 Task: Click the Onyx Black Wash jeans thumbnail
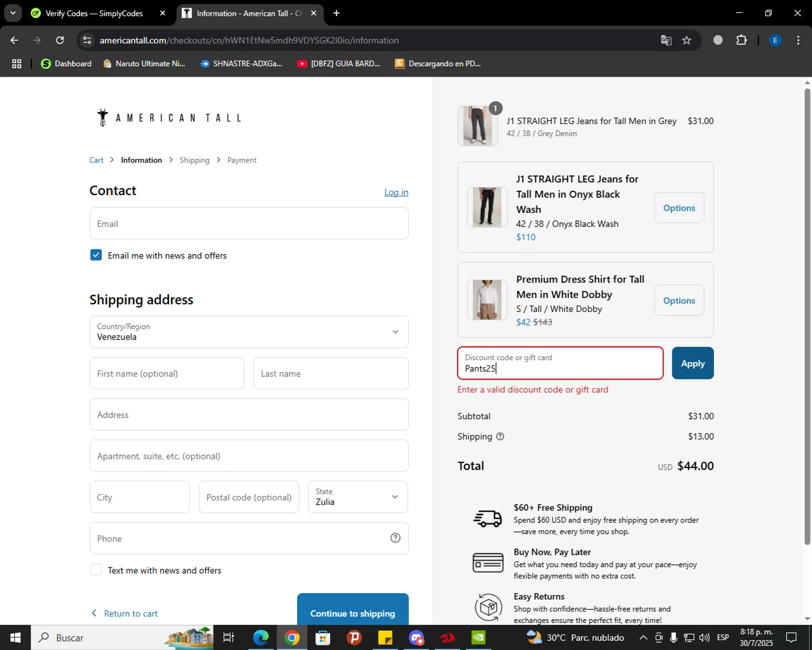[487, 207]
